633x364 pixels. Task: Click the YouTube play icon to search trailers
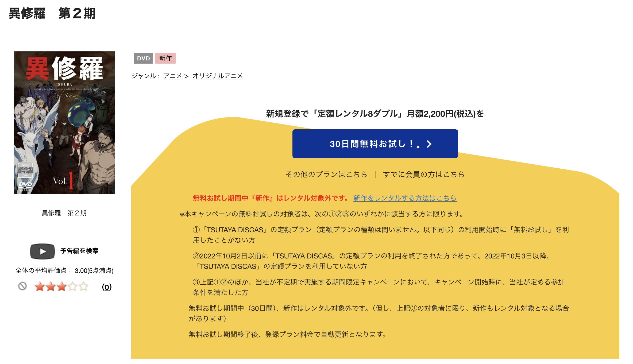[43, 251]
